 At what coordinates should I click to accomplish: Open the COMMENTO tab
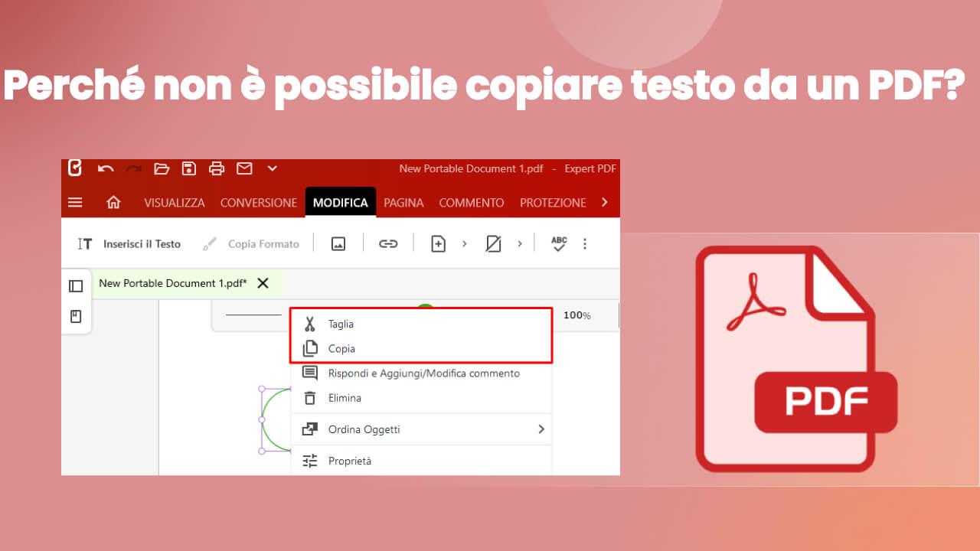coord(472,203)
